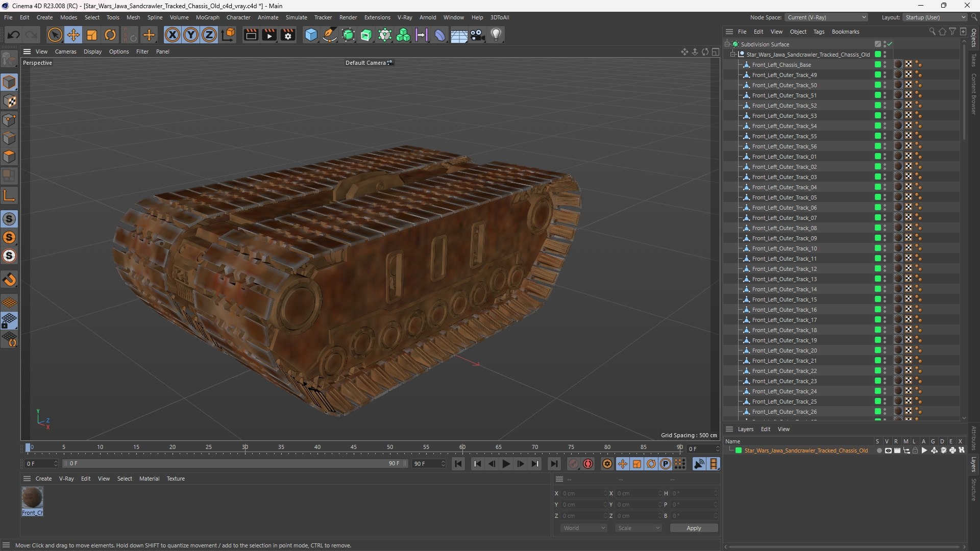
Task: Go to end of animation
Action: [x=554, y=464]
